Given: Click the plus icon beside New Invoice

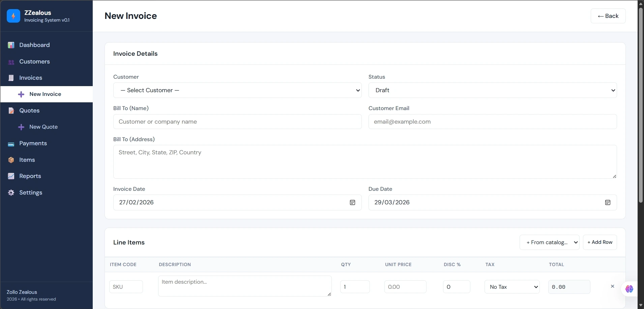Looking at the screenshot, I should point(21,94).
